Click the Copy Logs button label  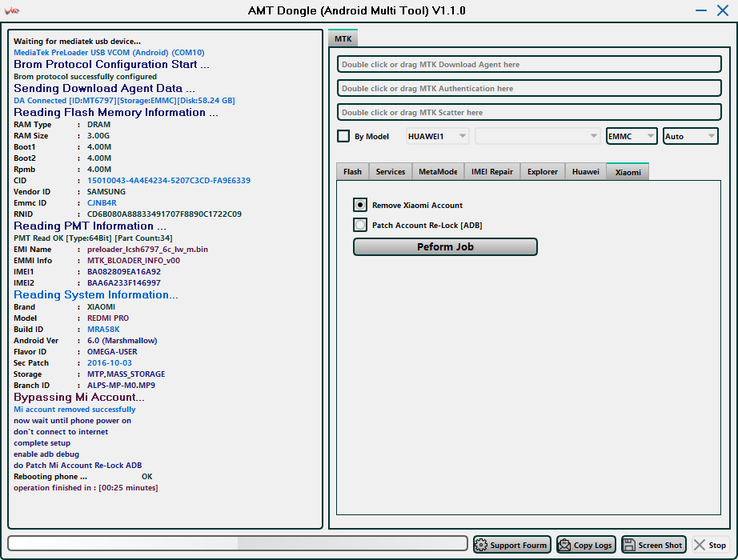point(592,545)
